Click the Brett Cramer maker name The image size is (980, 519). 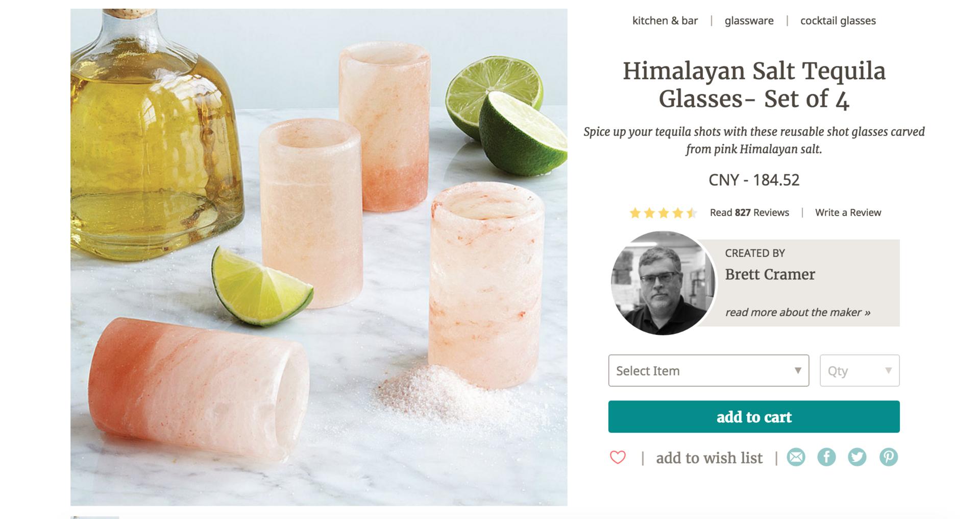770,274
